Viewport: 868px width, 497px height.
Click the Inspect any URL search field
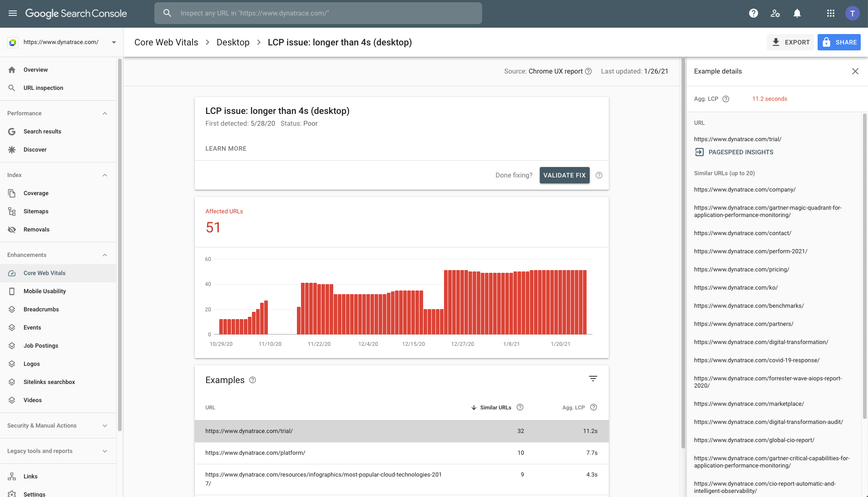[318, 13]
